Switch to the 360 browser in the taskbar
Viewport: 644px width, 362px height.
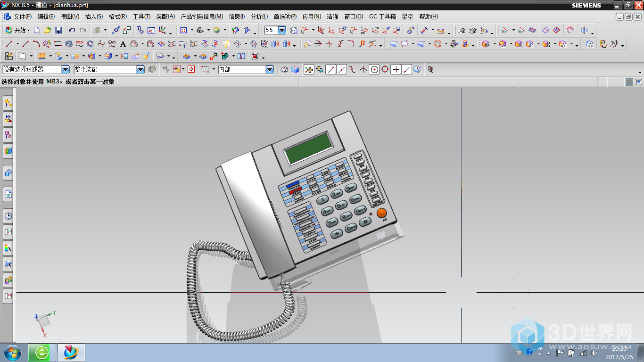pos(42,353)
